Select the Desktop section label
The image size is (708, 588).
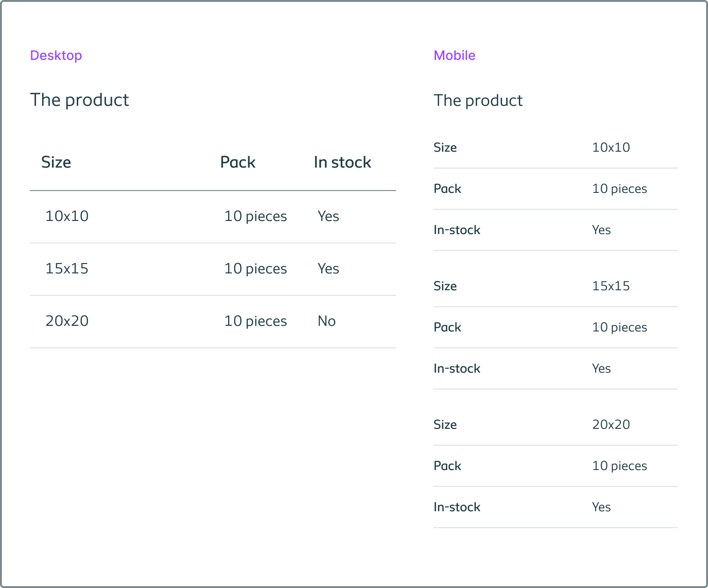pos(56,55)
